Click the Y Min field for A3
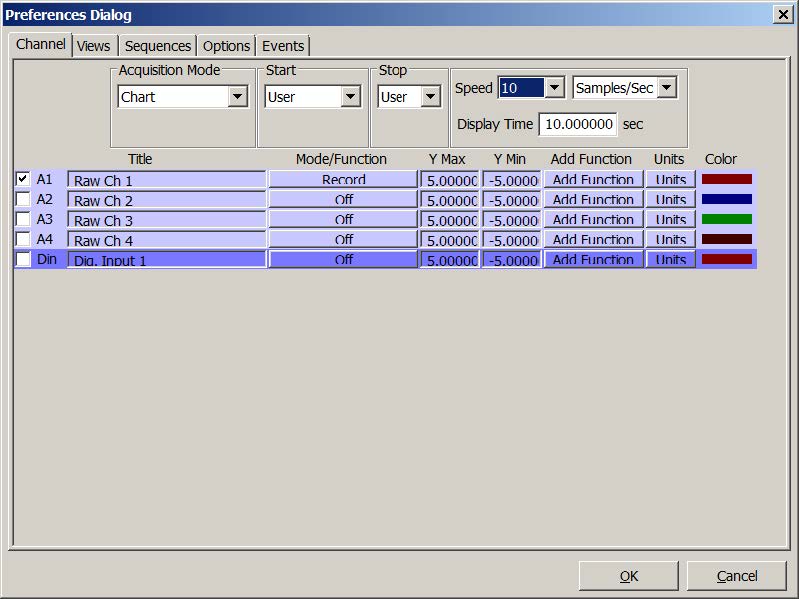Viewport: 799px width, 599px height. (512, 219)
